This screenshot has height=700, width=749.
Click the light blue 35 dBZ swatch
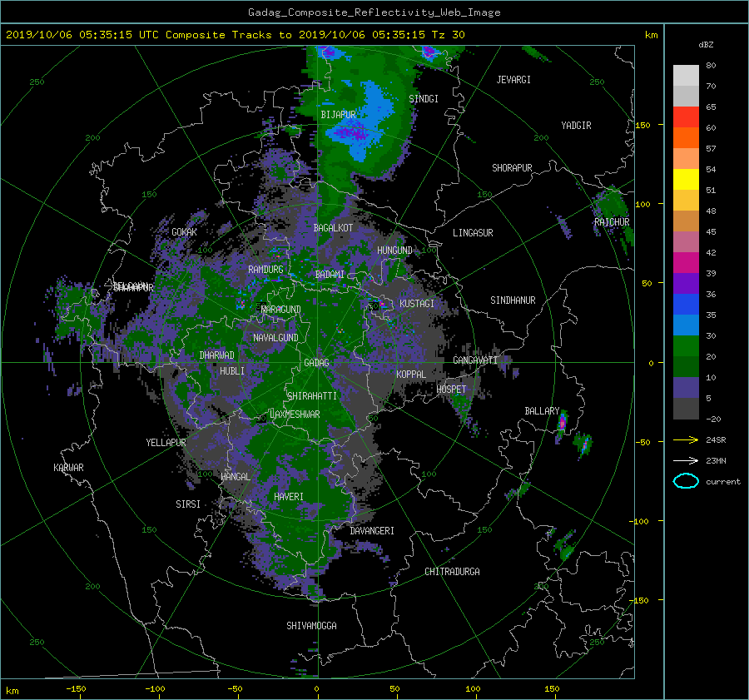coord(686,325)
